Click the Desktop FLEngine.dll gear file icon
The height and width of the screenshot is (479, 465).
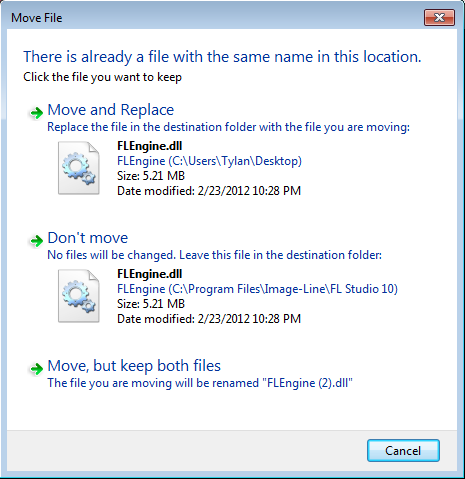tap(79, 168)
